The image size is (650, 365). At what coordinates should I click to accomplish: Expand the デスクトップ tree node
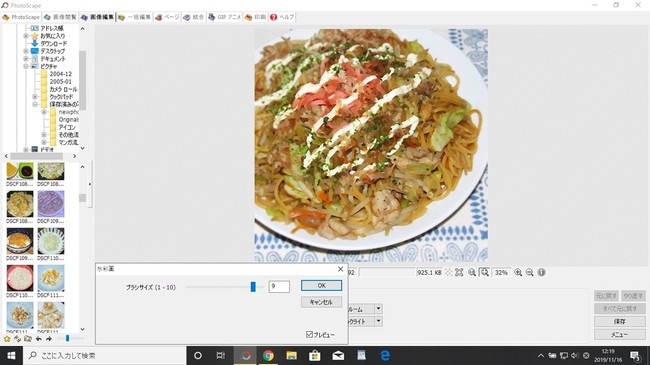point(26,51)
